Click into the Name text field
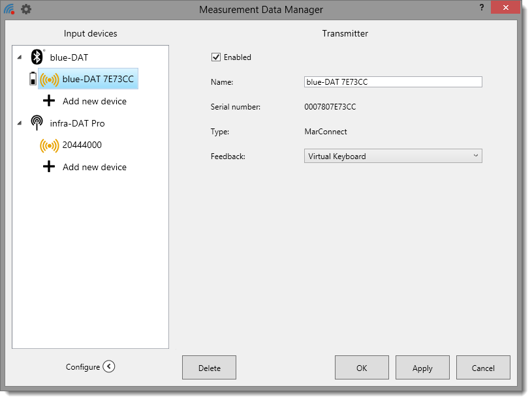532x401 pixels. click(x=393, y=82)
